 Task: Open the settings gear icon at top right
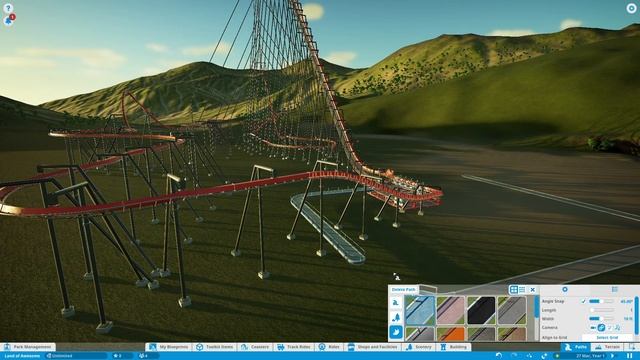(x=631, y=8)
